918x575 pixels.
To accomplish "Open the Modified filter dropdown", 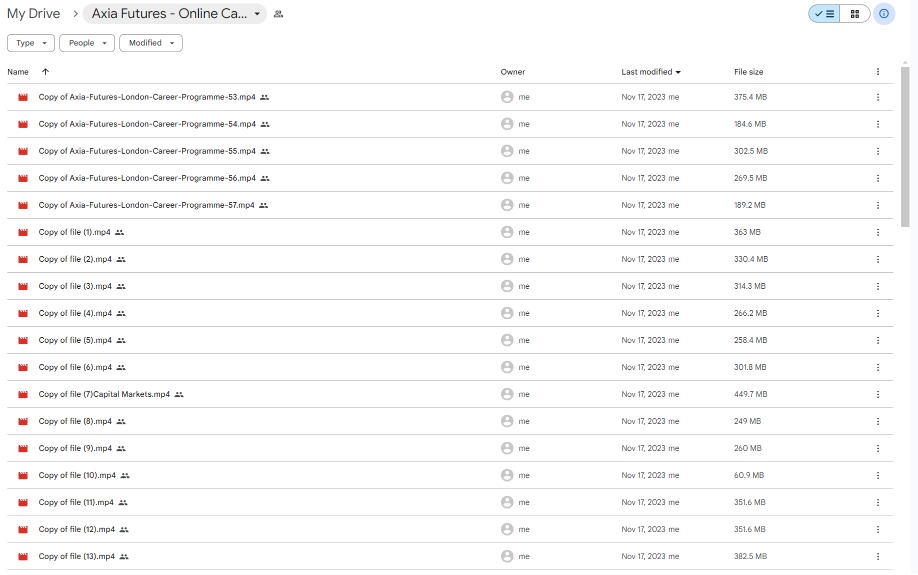I will (151, 43).
